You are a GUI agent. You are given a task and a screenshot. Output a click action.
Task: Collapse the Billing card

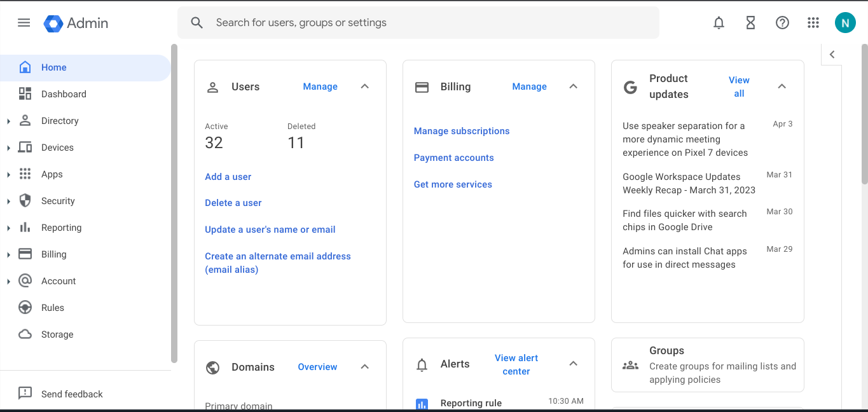pos(574,86)
